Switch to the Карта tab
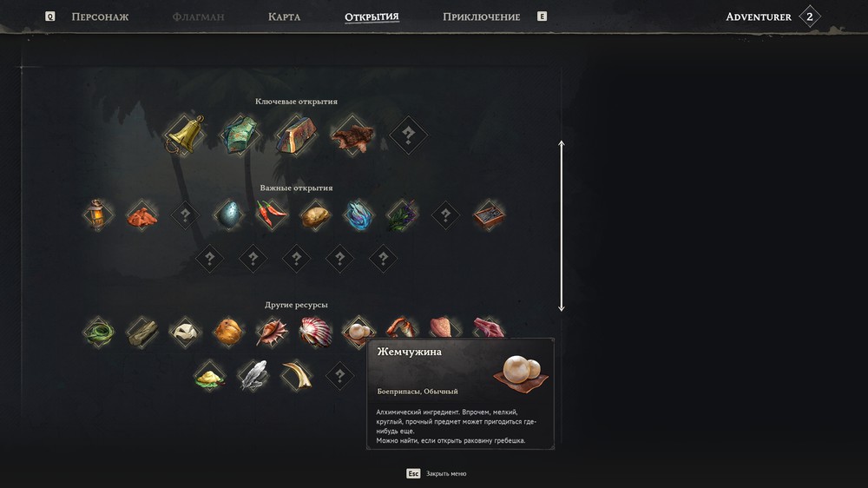The image size is (868, 488). 284,16
